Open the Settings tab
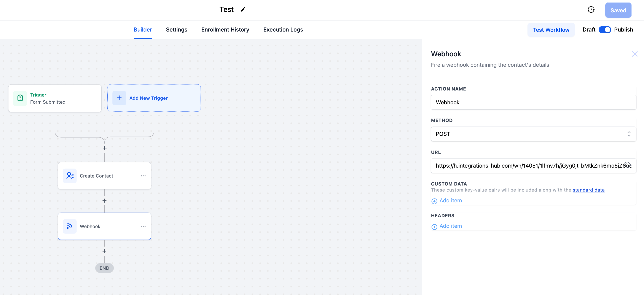The width and height of the screenshot is (644, 295). coord(177,30)
